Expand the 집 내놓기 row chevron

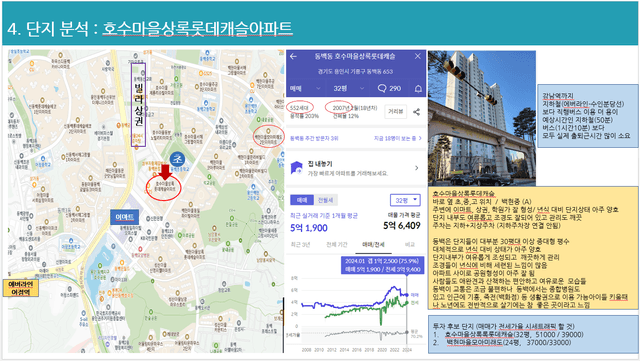tap(416, 168)
